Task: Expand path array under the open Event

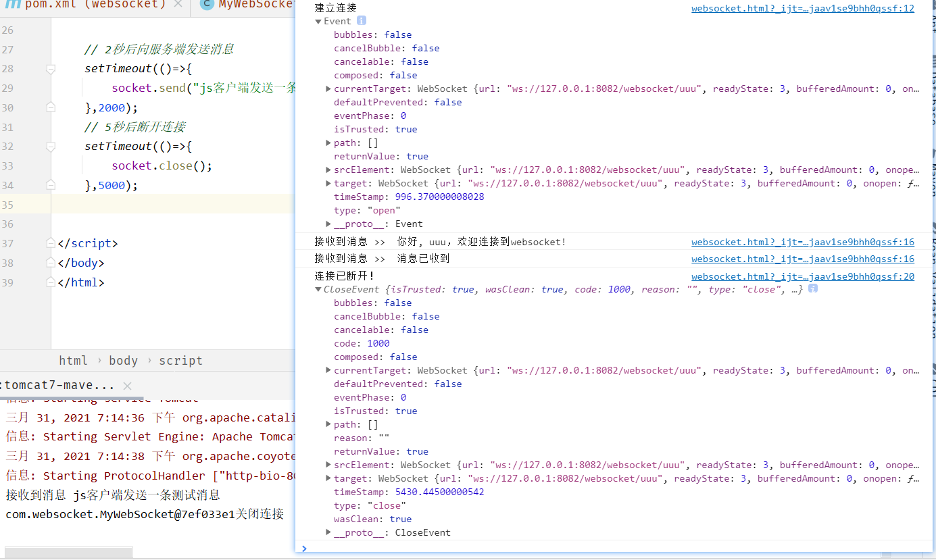Action: coord(328,143)
